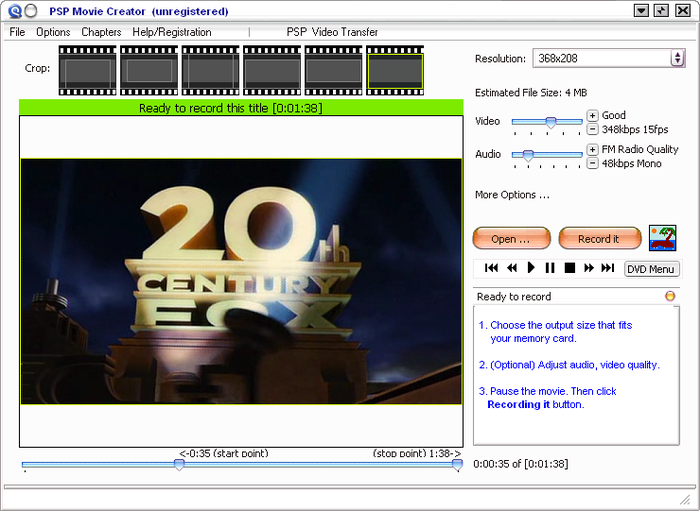The image size is (700, 511).
Task: Pause the movie playback
Action: tap(550, 268)
